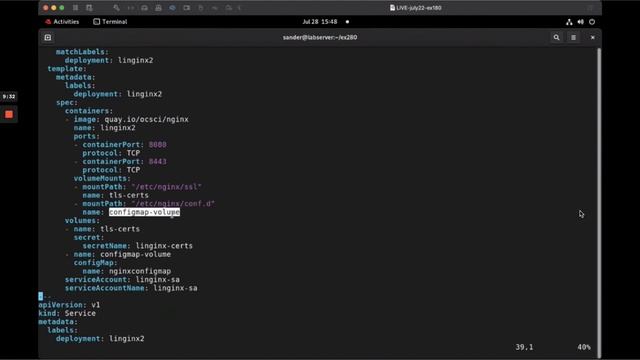
Task: Click the cursor on the '---' separator line
Action: pyautogui.click(x=40, y=296)
